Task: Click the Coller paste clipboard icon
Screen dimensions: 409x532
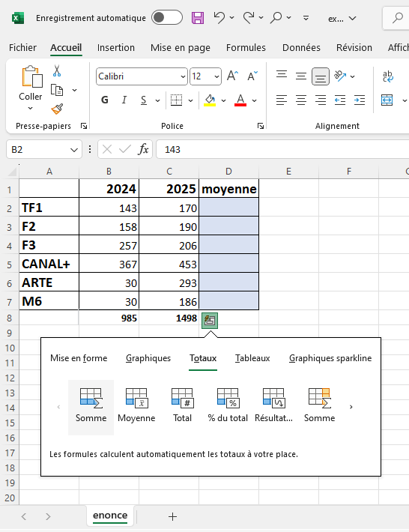Action: coord(32,76)
